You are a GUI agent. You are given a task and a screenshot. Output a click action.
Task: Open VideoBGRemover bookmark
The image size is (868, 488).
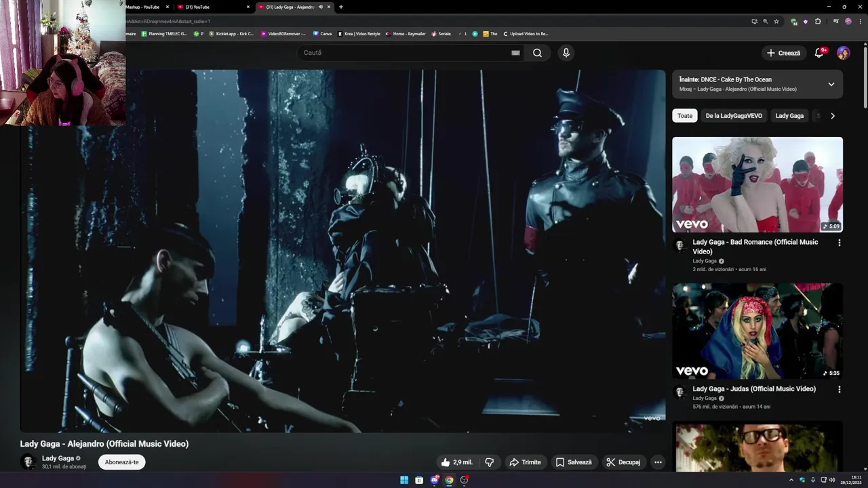[x=283, y=33]
